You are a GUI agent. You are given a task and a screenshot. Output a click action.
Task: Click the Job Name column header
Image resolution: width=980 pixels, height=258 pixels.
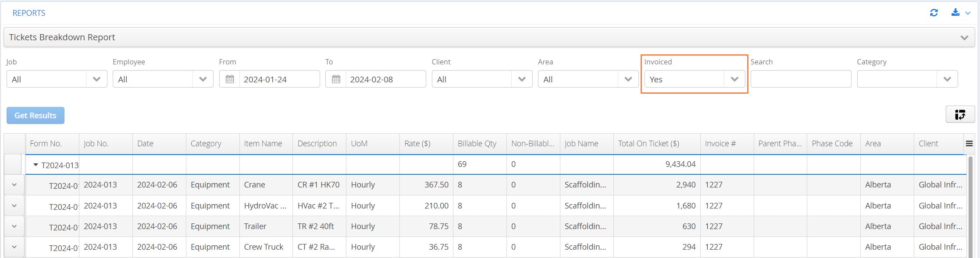(x=587, y=144)
